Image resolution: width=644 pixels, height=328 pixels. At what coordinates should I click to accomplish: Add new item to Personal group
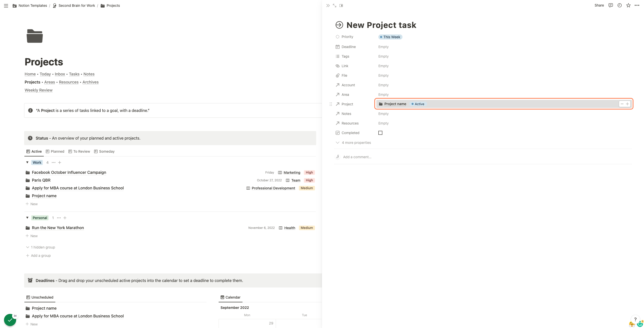pyautogui.click(x=65, y=218)
